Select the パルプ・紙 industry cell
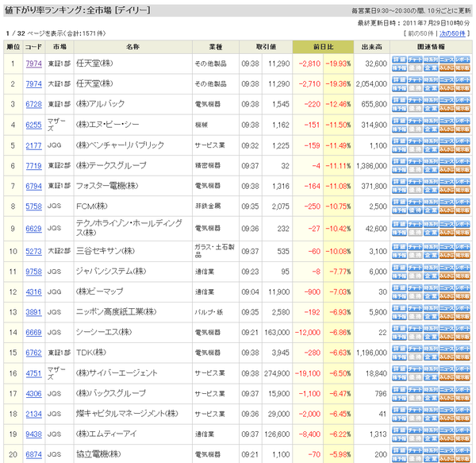Screen dimensions: 476x463 [x=216, y=312]
